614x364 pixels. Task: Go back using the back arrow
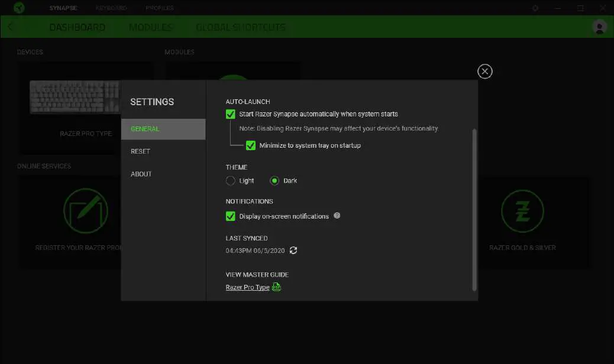[x=11, y=27]
